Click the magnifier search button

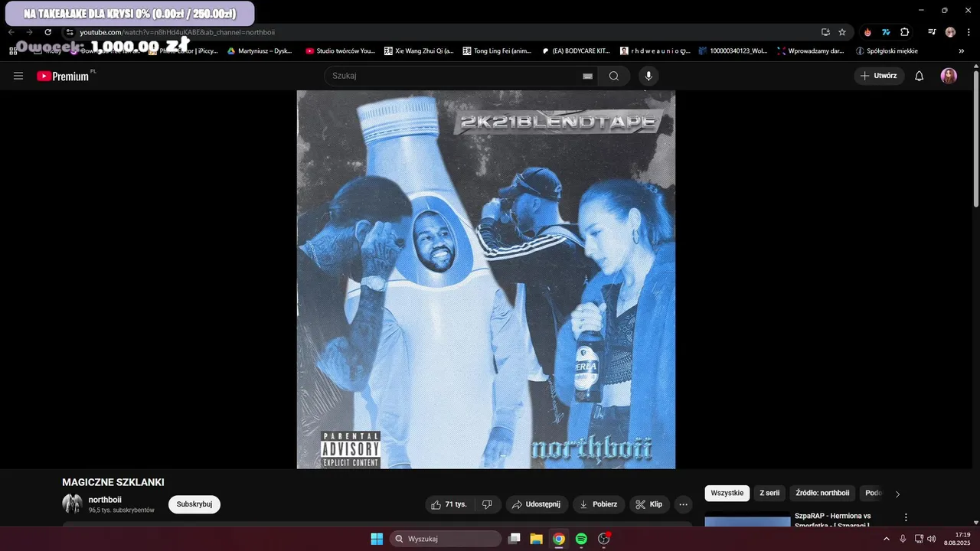(614, 76)
